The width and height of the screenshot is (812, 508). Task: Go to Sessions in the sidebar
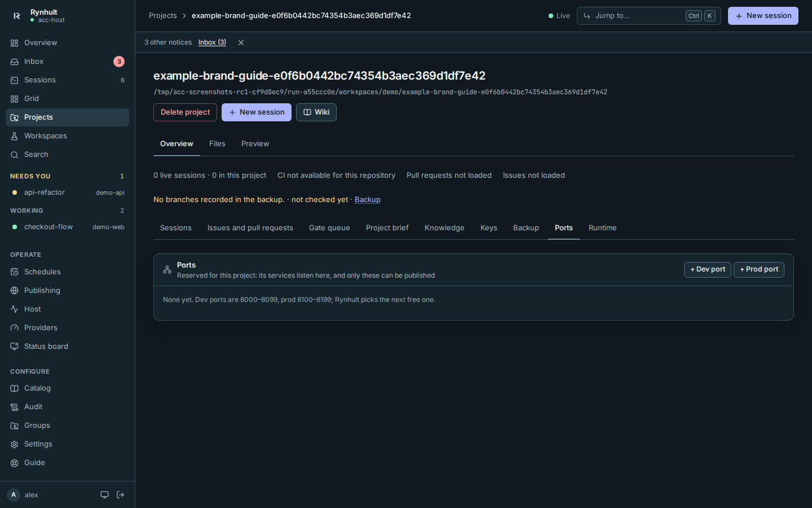pyautogui.click(x=67, y=80)
